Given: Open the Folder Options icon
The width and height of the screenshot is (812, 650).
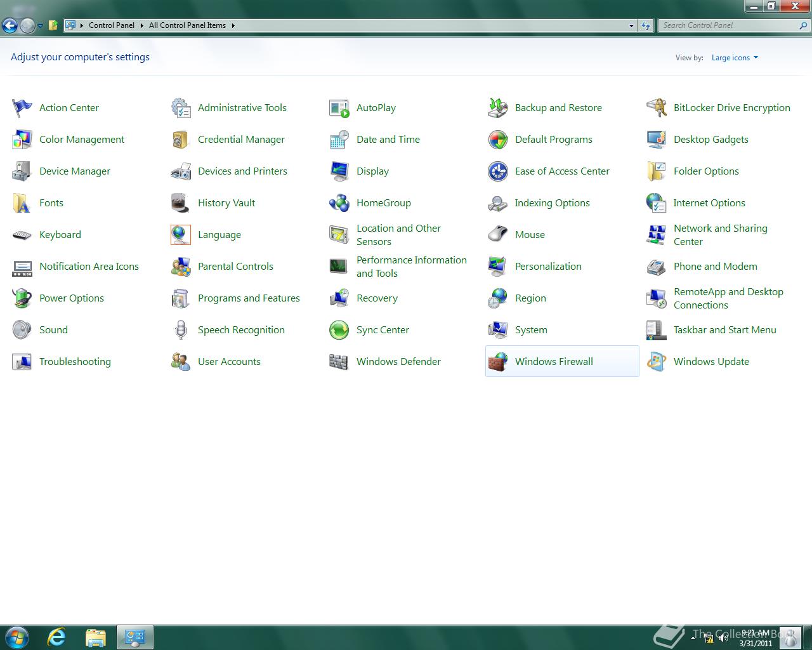Looking at the screenshot, I should click(x=657, y=171).
